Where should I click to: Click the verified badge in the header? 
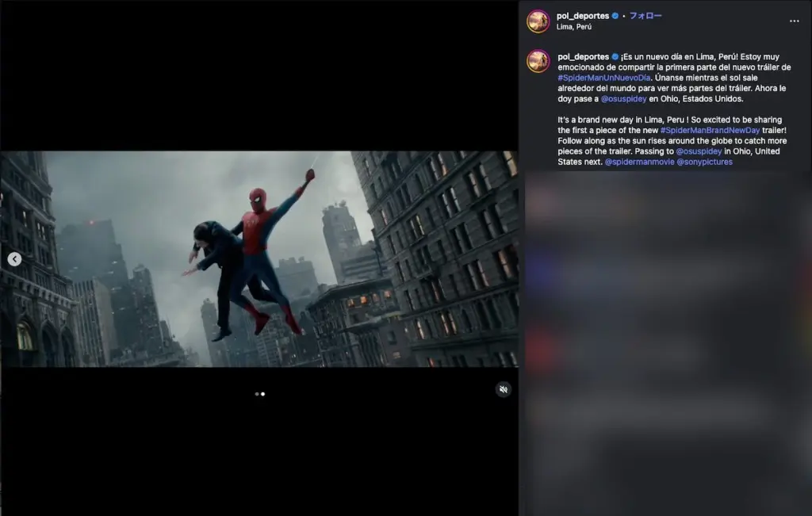tap(615, 16)
